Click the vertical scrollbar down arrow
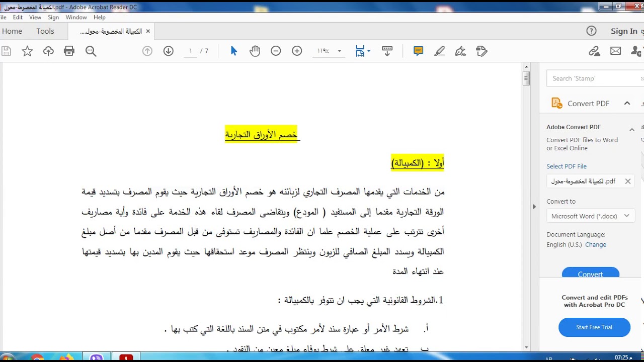Image resolution: width=644 pixels, height=362 pixels. 526,347
